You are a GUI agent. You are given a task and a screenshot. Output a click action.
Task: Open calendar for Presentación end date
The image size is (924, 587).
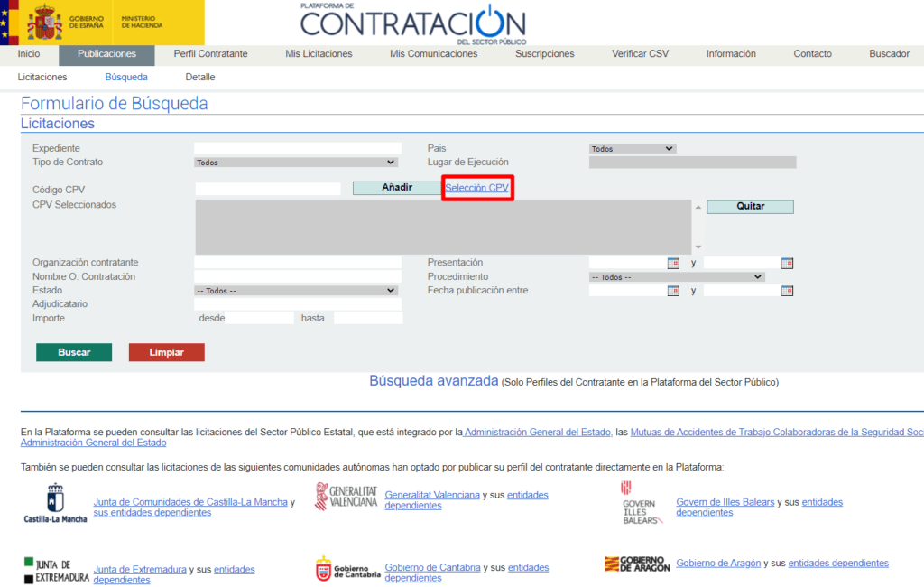tap(787, 263)
